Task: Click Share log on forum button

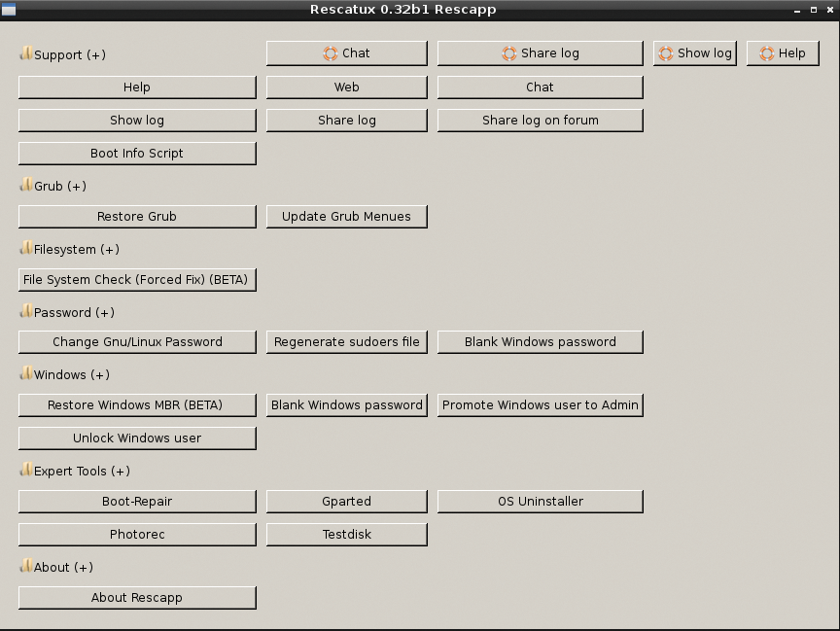Action: coord(540,120)
